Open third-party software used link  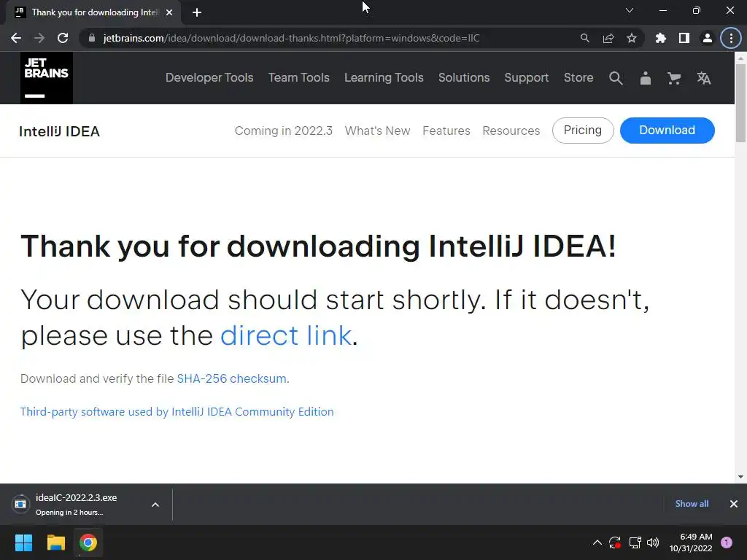click(x=177, y=411)
